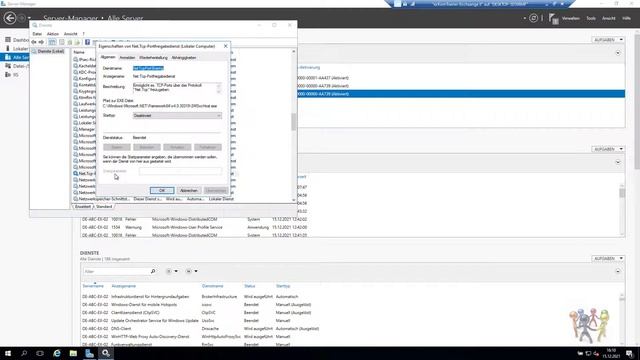Select the Allgemein tab

(x=108, y=57)
